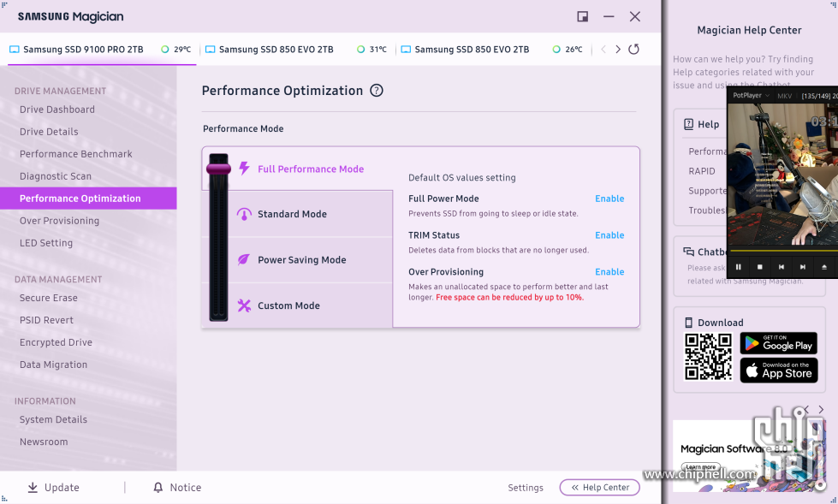The height and width of the screenshot is (504, 838).
Task: Click RAPID help topic in Help Center
Action: [x=702, y=171]
